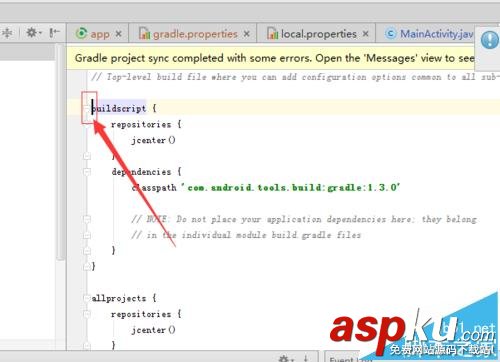The image size is (500, 362).
Task: Click the top-level build file comment line
Action: 295,77
